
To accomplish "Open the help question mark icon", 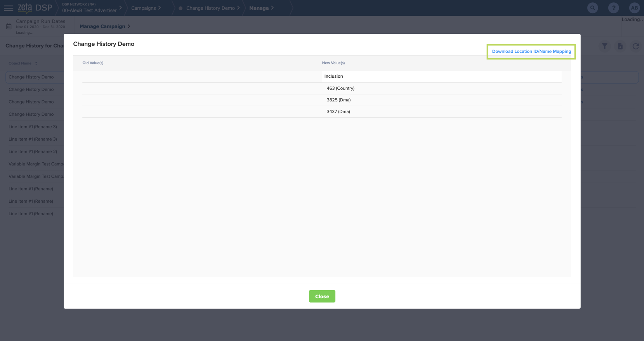I will [x=613, y=8].
